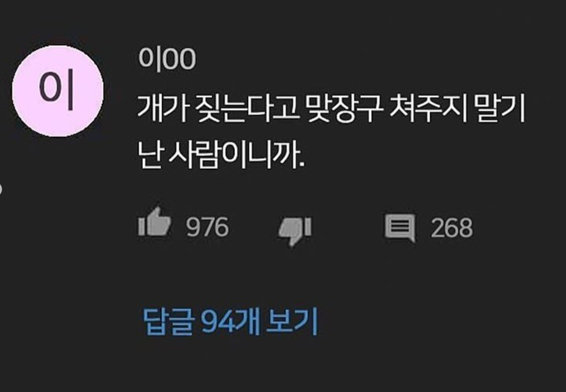Visit commenter profile via username 이00
The image size is (566, 392).
click(x=167, y=59)
